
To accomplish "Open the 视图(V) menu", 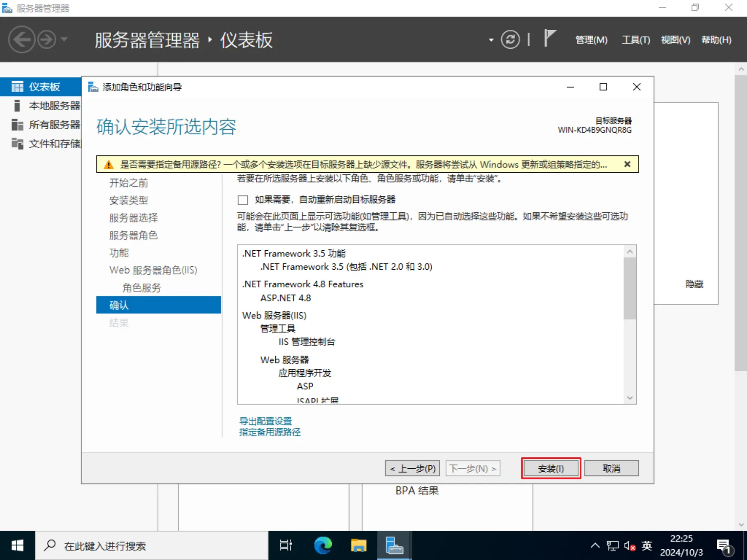I will point(676,40).
